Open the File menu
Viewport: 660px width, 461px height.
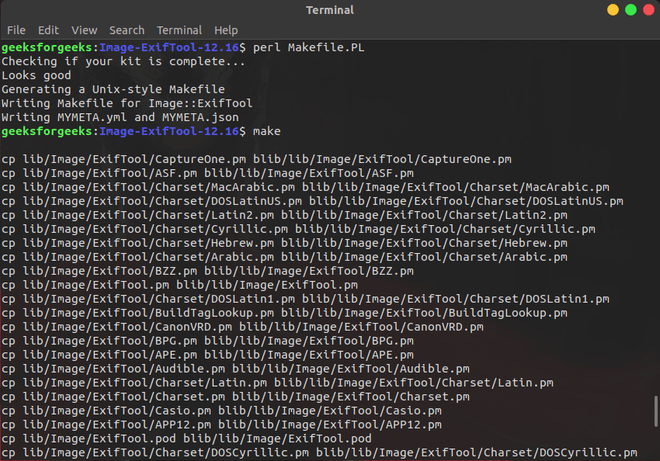pos(16,30)
